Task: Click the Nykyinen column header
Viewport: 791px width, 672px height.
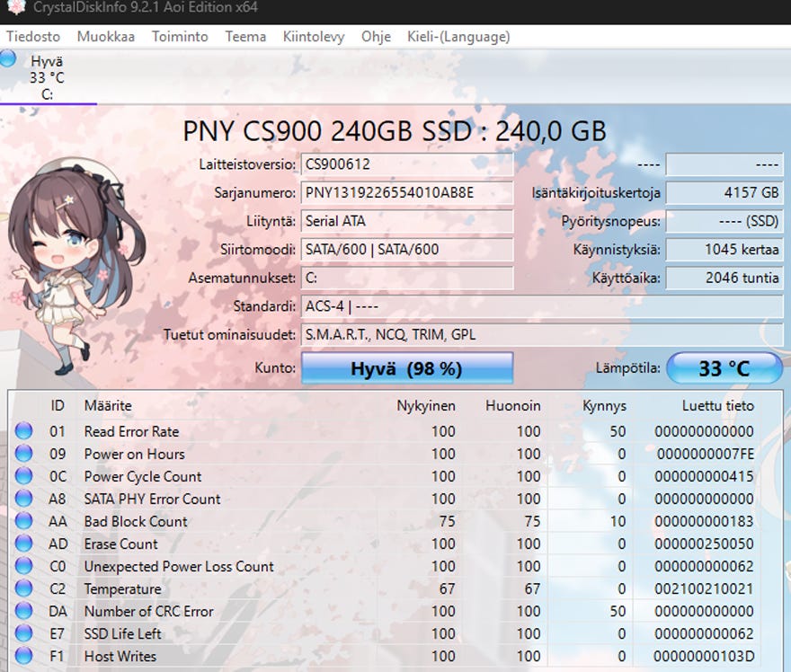Action: tap(426, 405)
